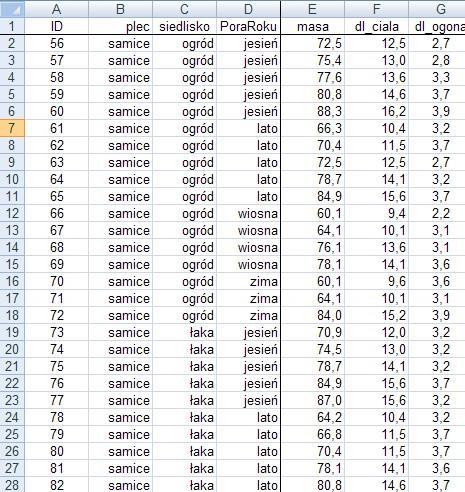Click the 'siedlisko' header cell

184,26
